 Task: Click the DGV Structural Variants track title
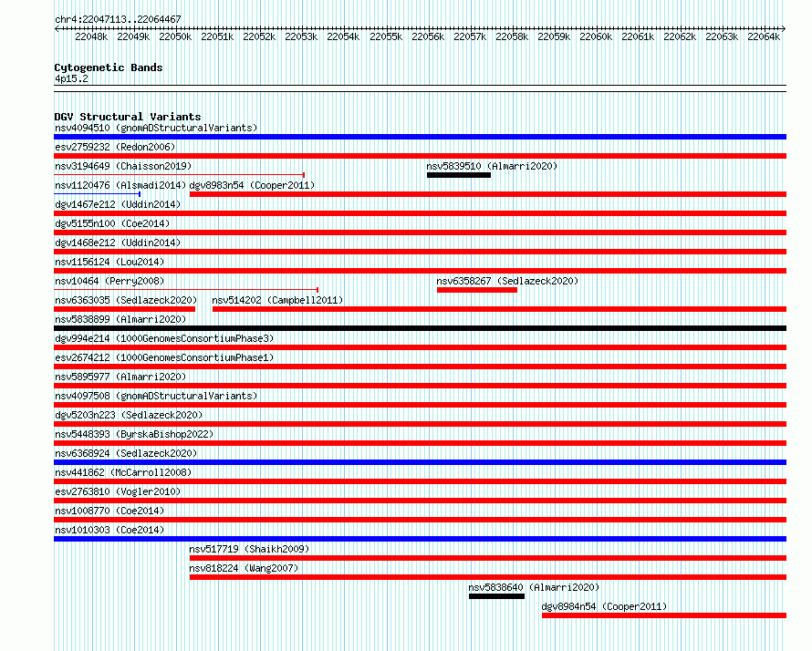click(x=128, y=117)
